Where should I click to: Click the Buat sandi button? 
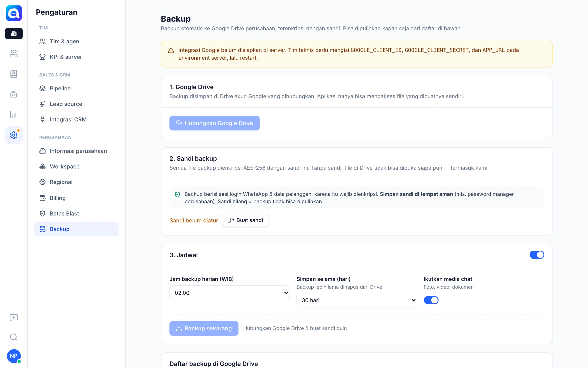click(x=245, y=220)
